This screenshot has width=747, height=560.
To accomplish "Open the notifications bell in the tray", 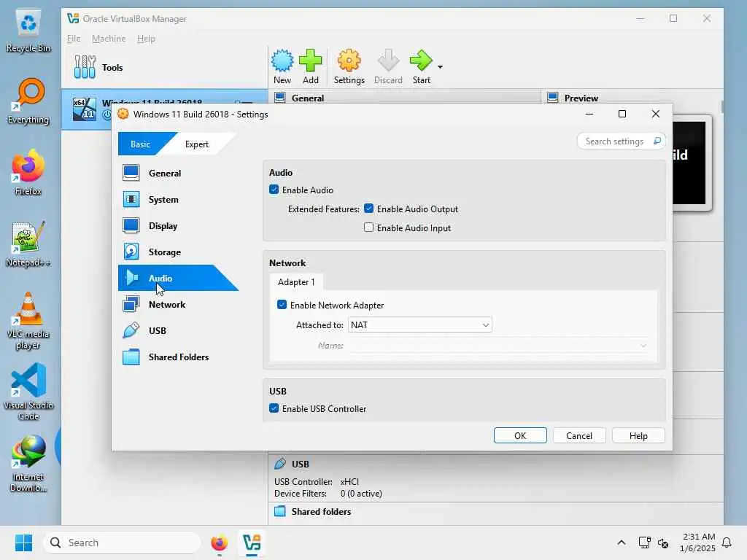I will (x=727, y=542).
